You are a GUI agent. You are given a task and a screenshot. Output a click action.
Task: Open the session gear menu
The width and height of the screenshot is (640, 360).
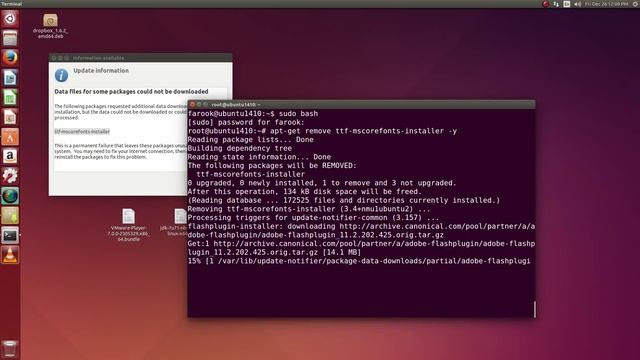(636, 4)
